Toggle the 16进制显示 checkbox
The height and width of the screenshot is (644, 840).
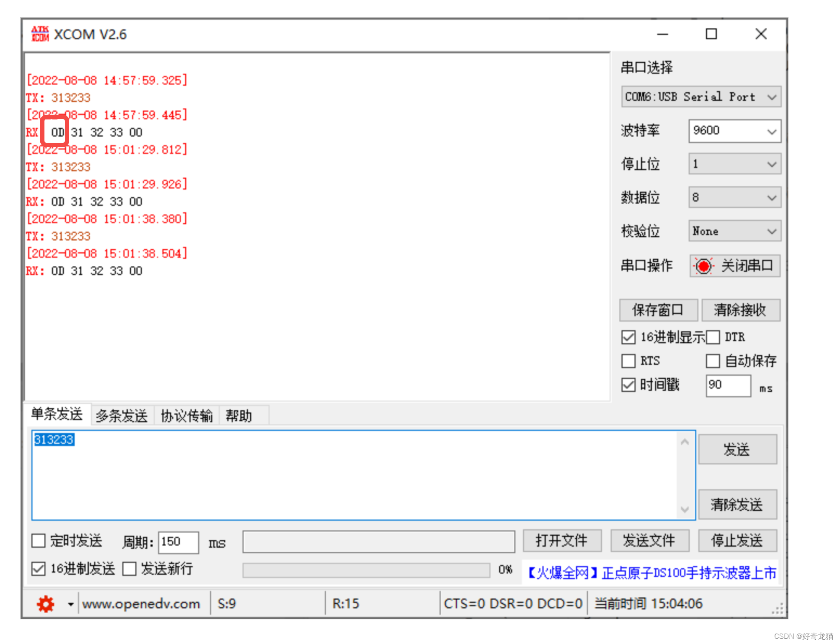(x=628, y=337)
